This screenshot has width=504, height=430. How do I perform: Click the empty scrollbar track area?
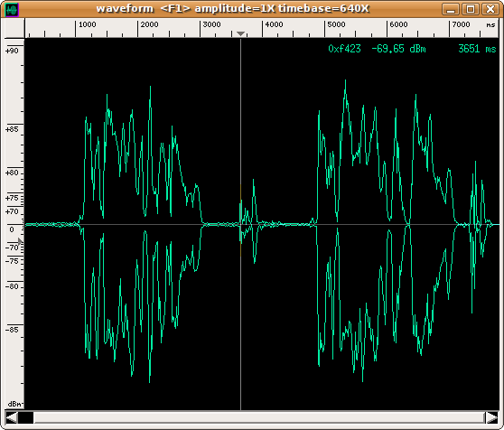pos(259,417)
